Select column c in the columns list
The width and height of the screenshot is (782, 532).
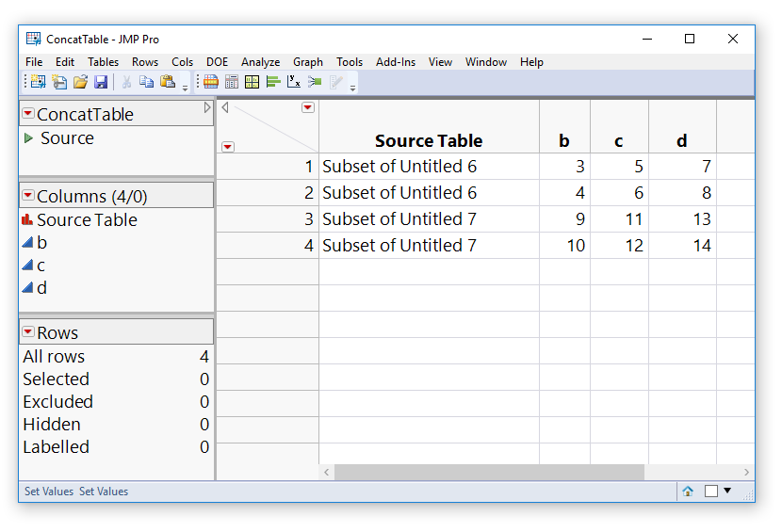tap(41, 266)
